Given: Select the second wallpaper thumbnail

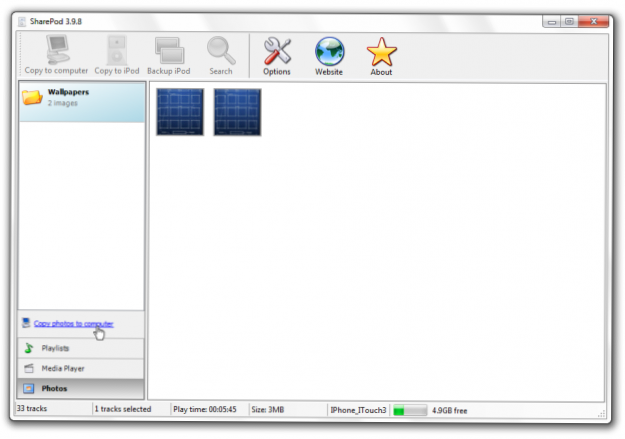Looking at the screenshot, I should 237,112.
